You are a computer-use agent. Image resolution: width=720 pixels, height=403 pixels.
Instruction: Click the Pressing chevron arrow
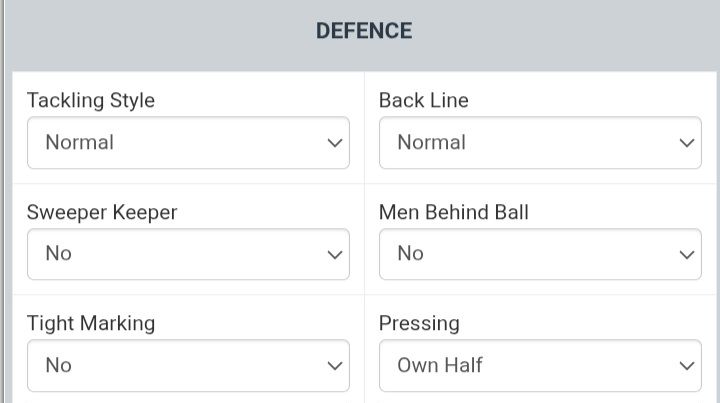[x=687, y=366]
